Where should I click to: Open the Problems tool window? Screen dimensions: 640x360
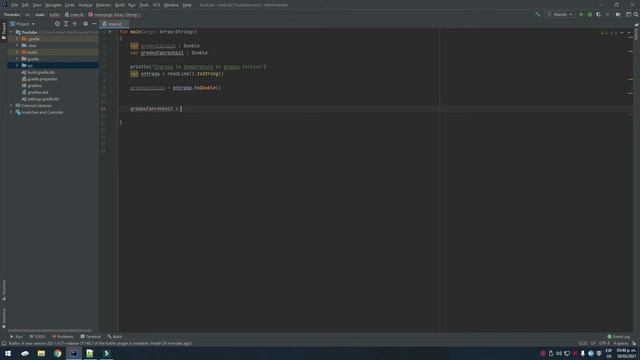pyautogui.click(x=62, y=337)
